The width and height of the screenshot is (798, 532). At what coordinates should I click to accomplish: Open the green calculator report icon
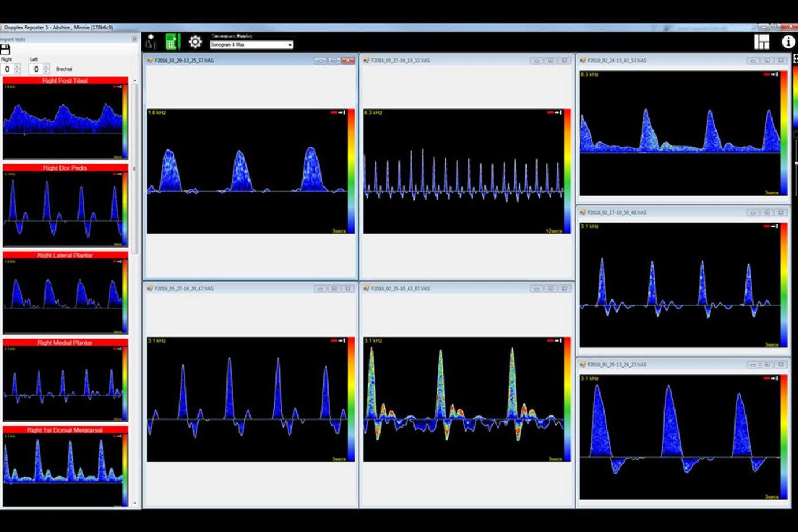(x=172, y=42)
